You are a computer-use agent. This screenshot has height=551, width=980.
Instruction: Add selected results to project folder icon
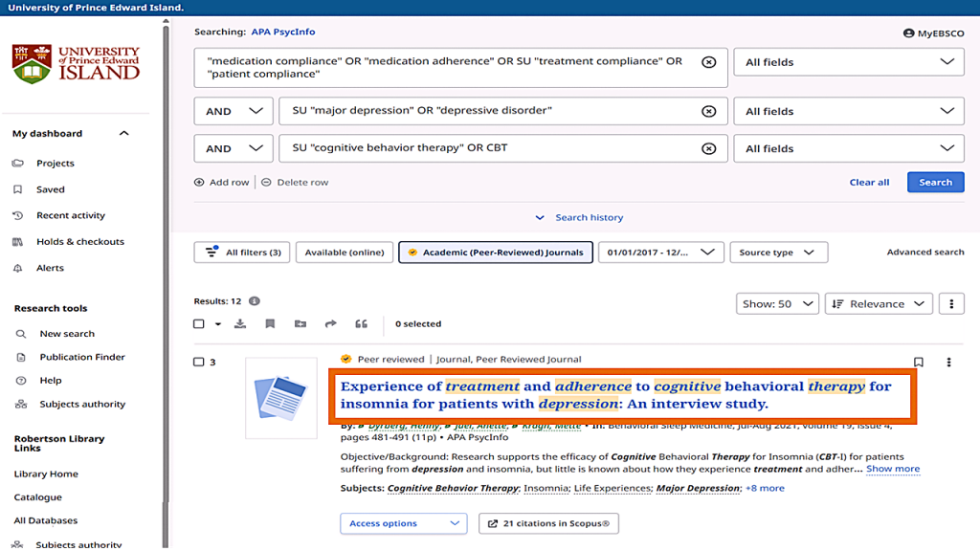click(301, 324)
